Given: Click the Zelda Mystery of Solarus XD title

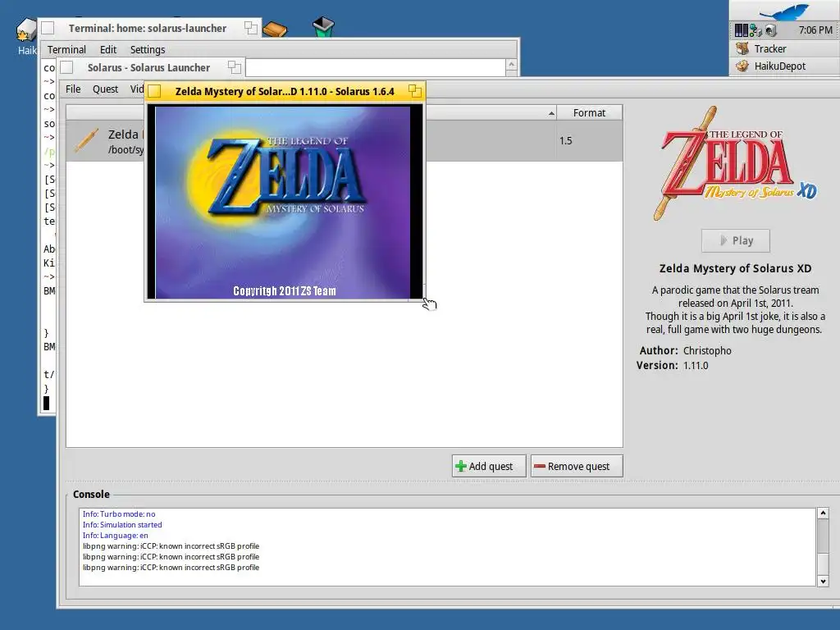Looking at the screenshot, I should pyautogui.click(x=735, y=268).
